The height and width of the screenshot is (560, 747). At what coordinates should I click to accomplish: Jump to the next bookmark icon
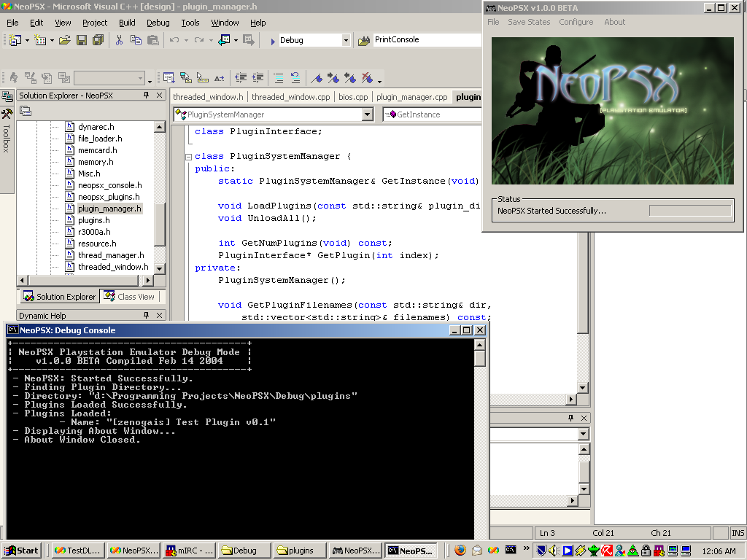coord(333,77)
